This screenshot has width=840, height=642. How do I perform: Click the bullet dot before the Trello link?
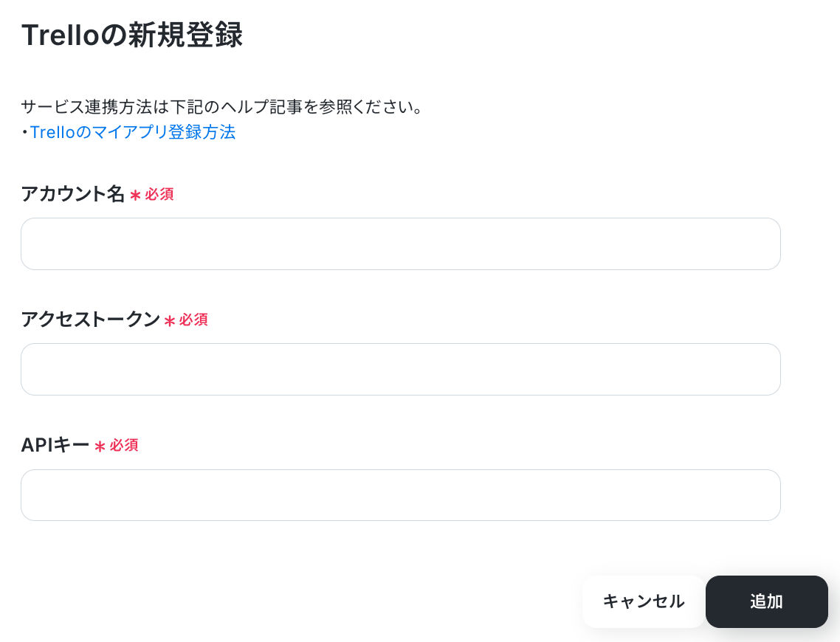click(x=24, y=132)
